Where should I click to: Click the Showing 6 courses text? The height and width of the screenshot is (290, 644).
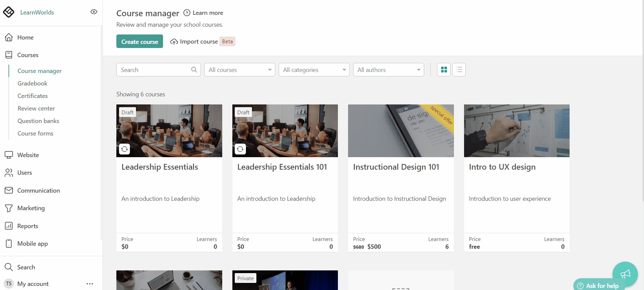[141, 94]
